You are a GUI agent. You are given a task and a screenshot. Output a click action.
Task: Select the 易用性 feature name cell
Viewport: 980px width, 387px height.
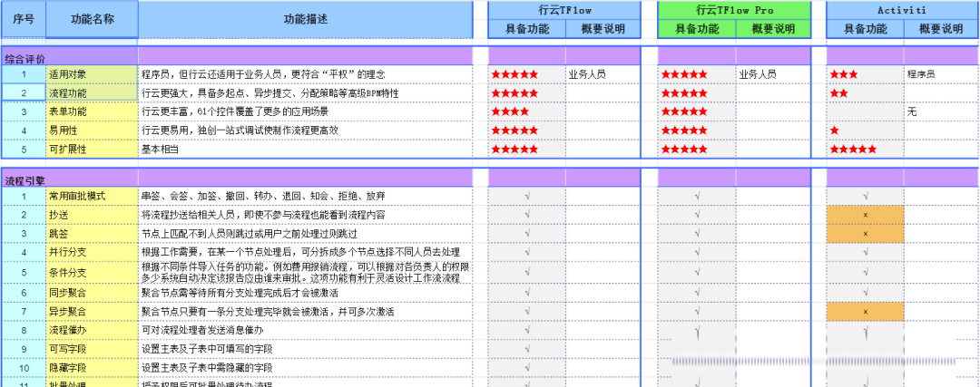click(92, 131)
